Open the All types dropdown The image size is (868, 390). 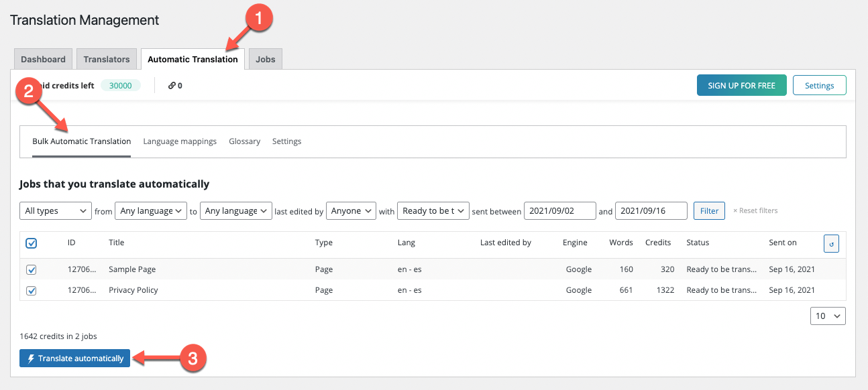click(56, 211)
